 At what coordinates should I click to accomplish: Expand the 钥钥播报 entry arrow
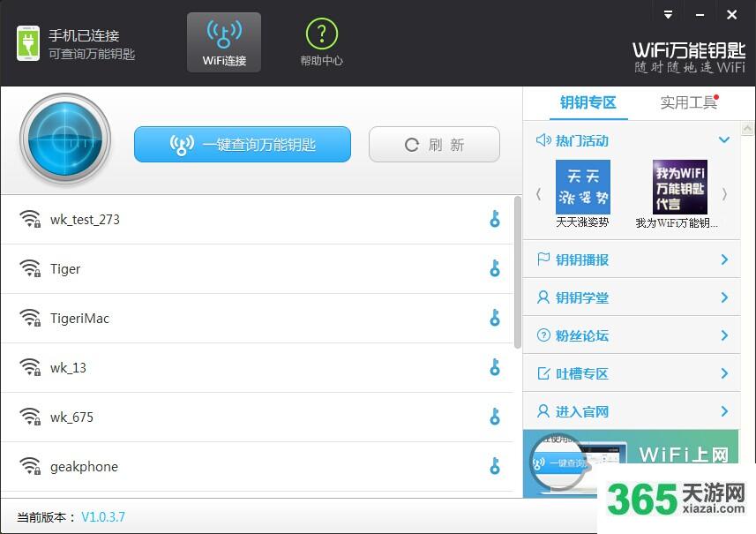click(724, 259)
